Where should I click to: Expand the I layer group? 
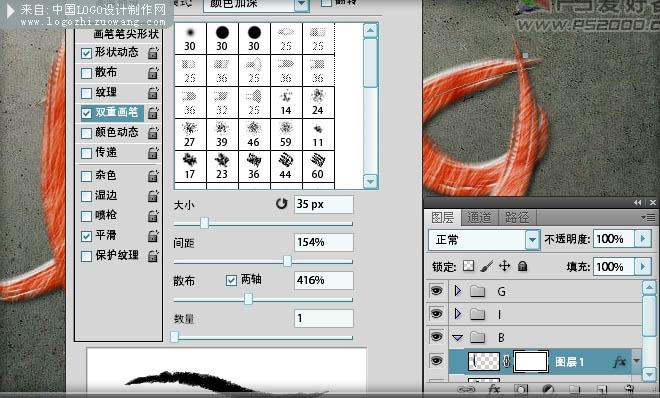pyautogui.click(x=458, y=313)
